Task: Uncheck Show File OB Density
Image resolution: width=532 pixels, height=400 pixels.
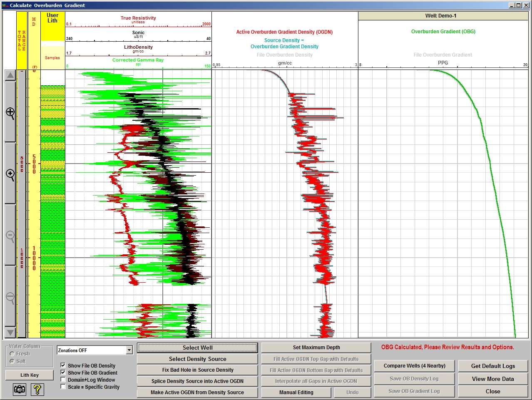Action: point(63,365)
